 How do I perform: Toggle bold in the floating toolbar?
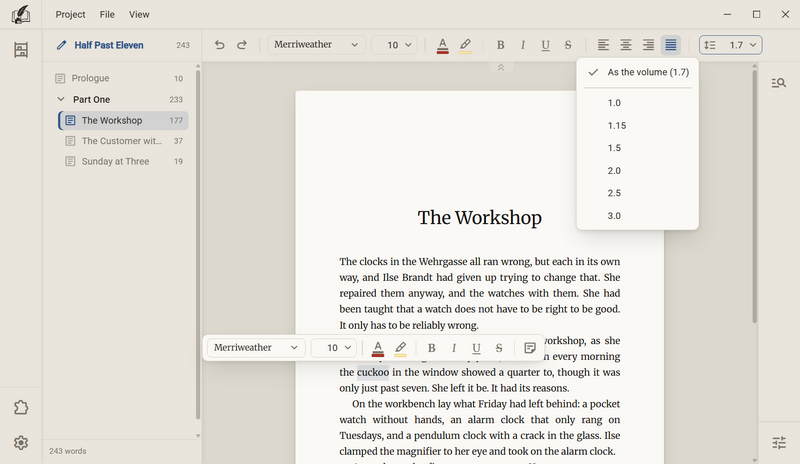point(431,348)
